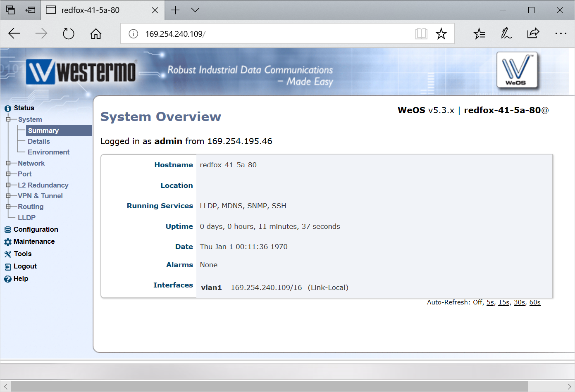This screenshot has width=575, height=392.
Task: Open the Help menu entry
Action: [x=21, y=278]
